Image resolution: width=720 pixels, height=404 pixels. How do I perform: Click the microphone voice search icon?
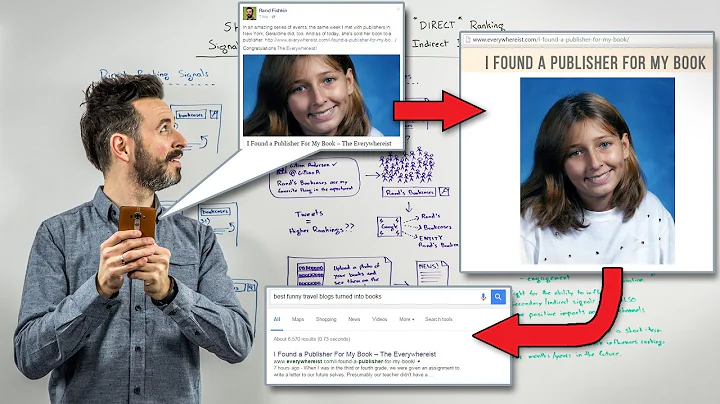[x=483, y=297]
